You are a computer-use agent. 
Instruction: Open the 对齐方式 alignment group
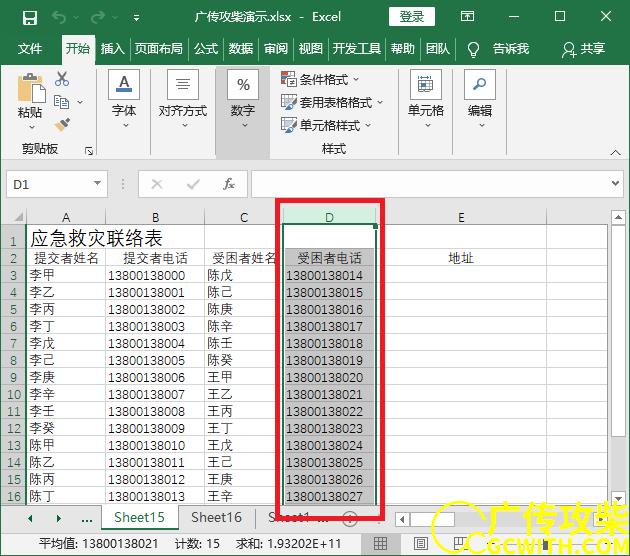tap(183, 99)
